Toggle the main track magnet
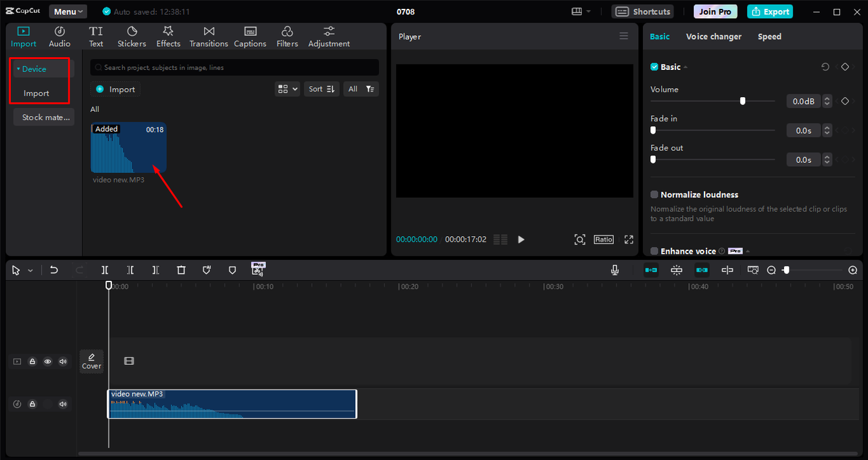The height and width of the screenshot is (460, 868). [x=651, y=270]
